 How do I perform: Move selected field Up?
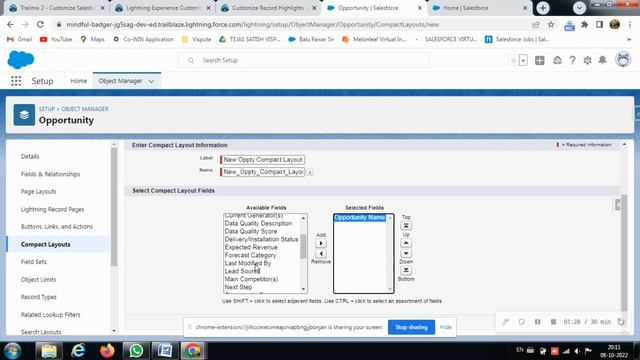tap(406, 243)
